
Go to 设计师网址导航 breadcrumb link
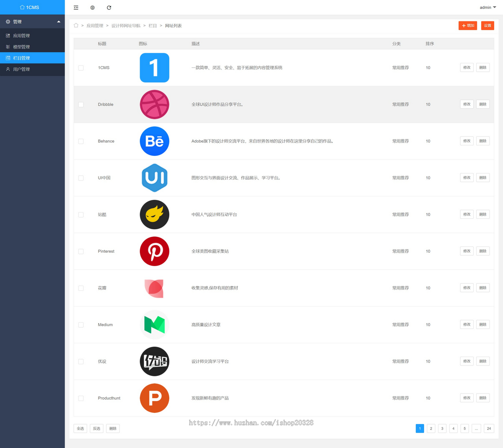tap(126, 26)
